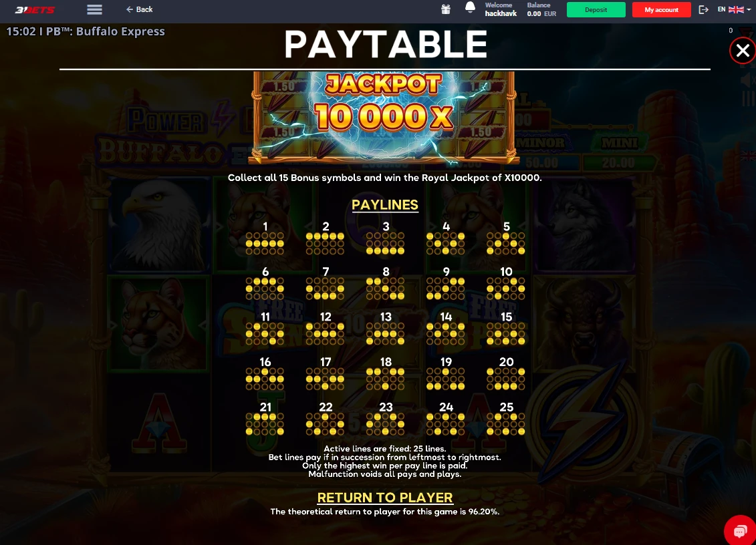Open the notification bell icon
The width and height of the screenshot is (756, 545).
tap(470, 8)
